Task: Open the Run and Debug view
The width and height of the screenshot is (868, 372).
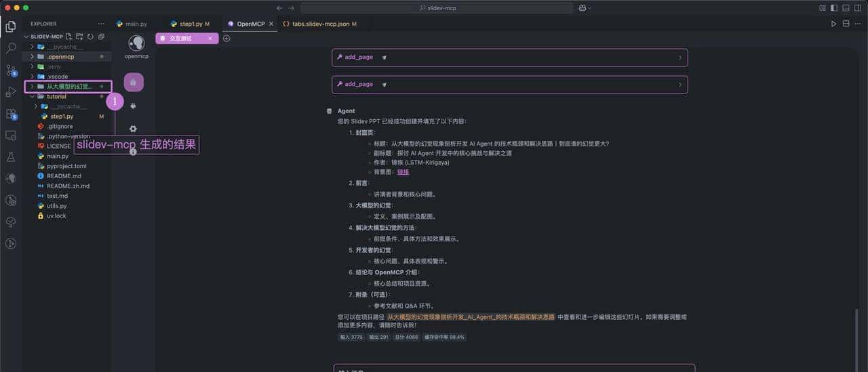Action: [11, 91]
